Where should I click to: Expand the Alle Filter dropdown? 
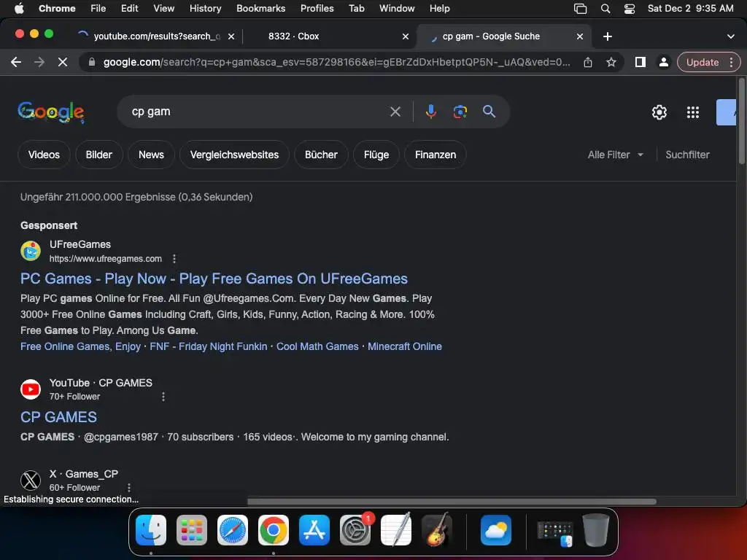tap(615, 155)
